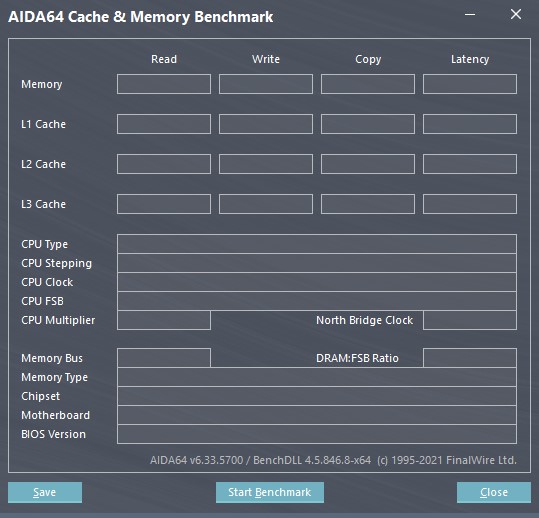This screenshot has width=539, height=518.
Task: Click the North Bridge Clock value box
Action: (x=470, y=320)
